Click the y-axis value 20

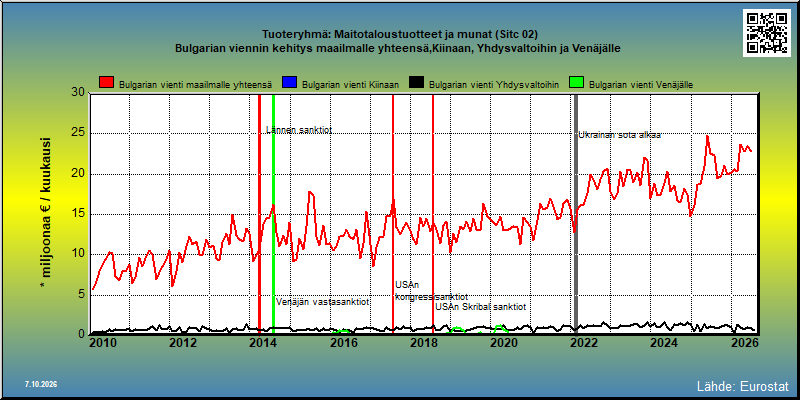tap(78, 173)
